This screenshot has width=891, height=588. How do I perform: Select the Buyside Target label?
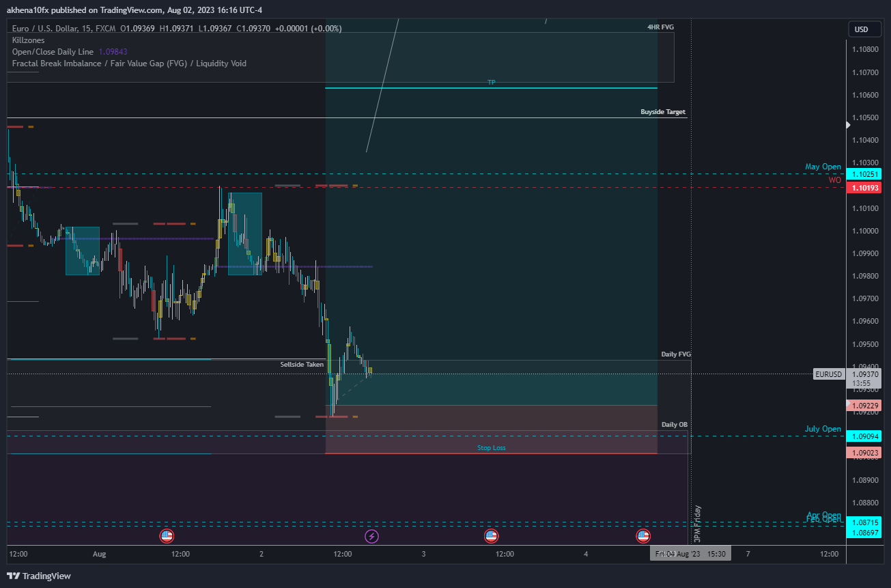(x=663, y=112)
